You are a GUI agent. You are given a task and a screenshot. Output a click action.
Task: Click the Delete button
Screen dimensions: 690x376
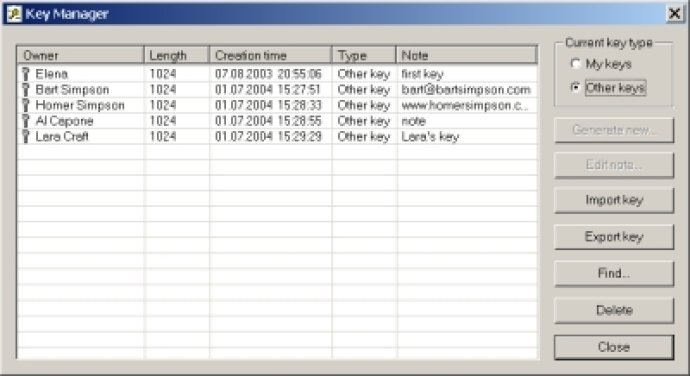[614, 310]
